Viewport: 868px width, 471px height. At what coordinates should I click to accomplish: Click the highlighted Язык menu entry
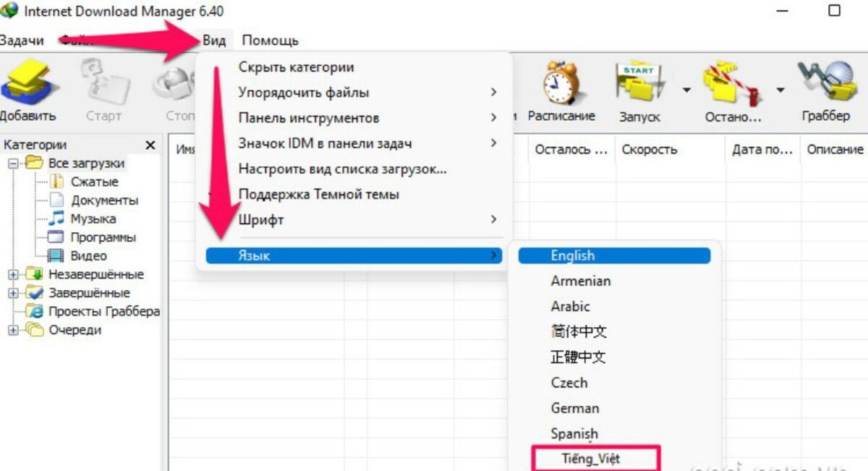pyautogui.click(x=354, y=255)
